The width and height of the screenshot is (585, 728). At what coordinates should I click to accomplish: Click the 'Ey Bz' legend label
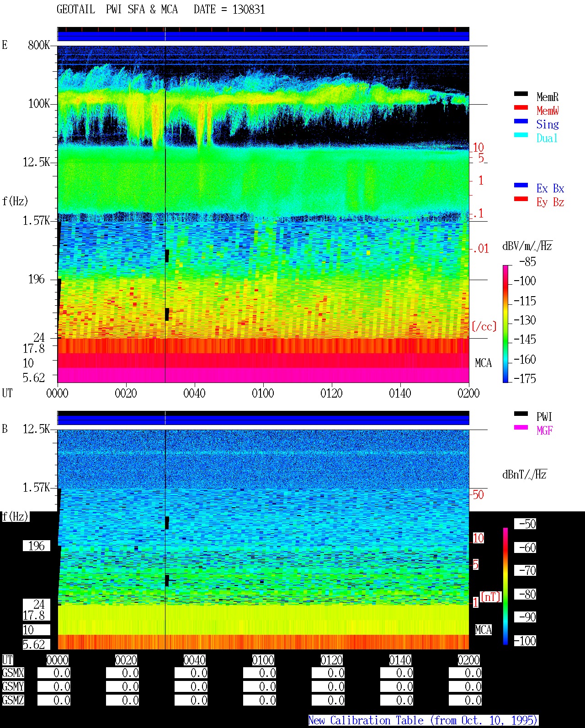[x=550, y=202]
